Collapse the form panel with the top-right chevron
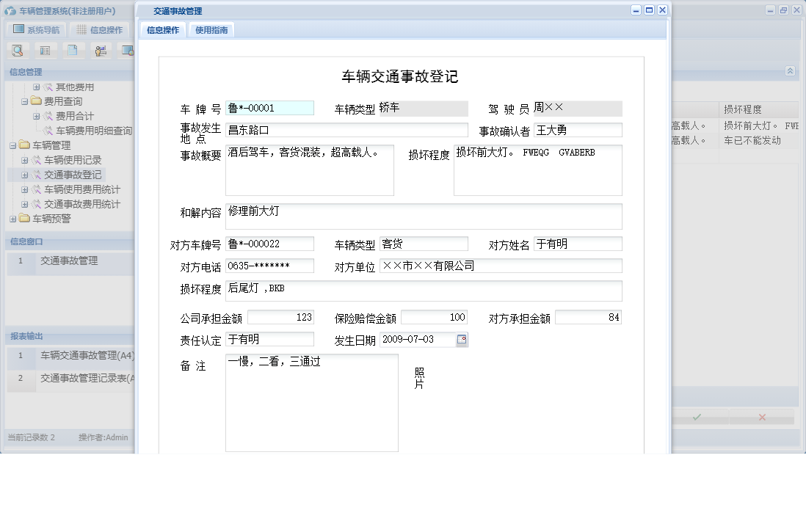 pyautogui.click(x=789, y=72)
